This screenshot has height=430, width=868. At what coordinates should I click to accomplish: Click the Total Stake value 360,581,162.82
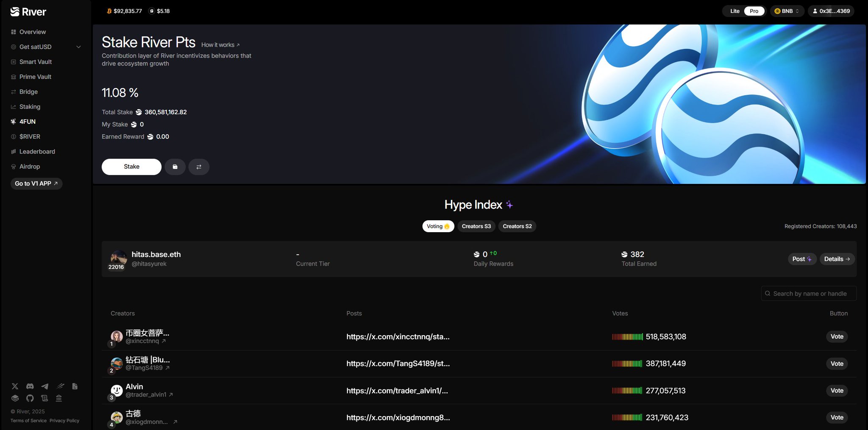point(166,112)
